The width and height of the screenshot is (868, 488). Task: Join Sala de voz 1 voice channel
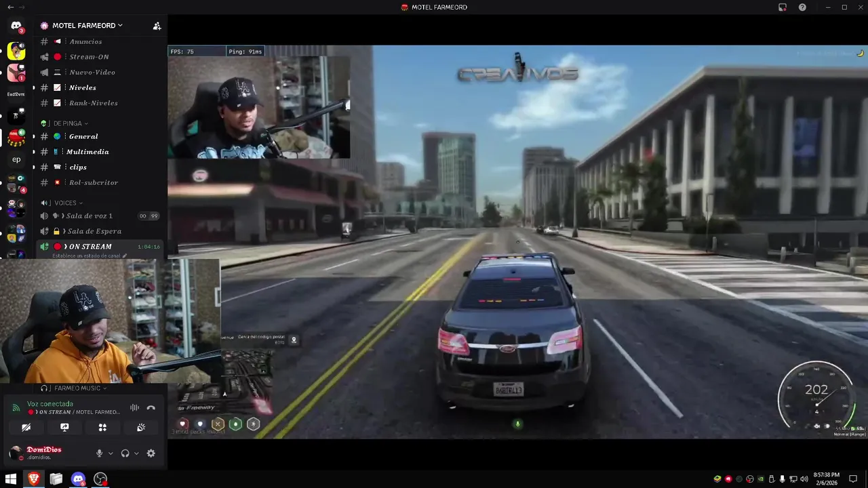101,216
